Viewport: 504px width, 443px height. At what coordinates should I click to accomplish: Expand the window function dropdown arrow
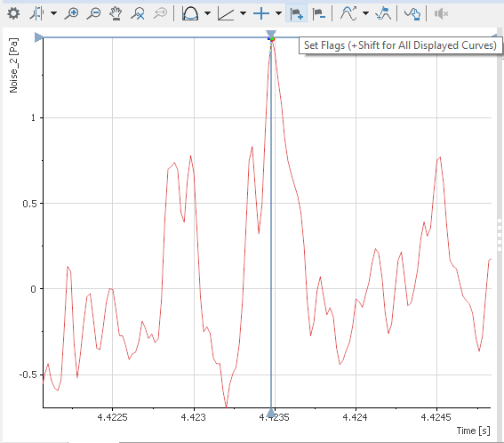208,13
